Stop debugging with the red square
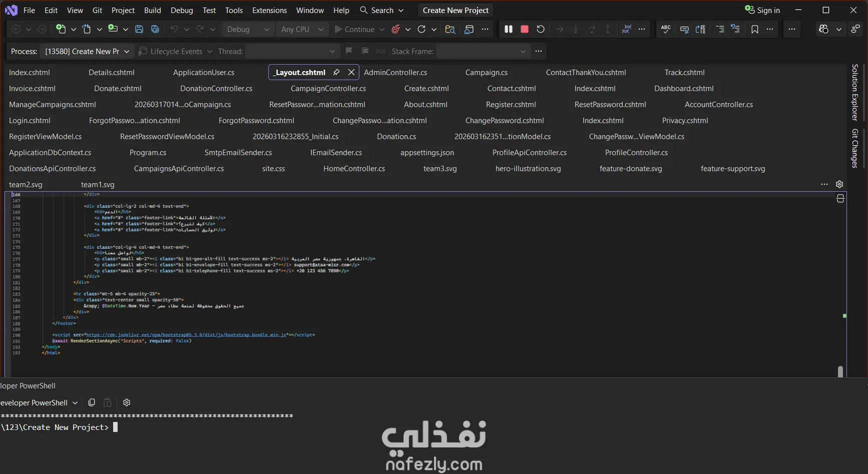This screenshot has width=868, height=474. [525, 29]
